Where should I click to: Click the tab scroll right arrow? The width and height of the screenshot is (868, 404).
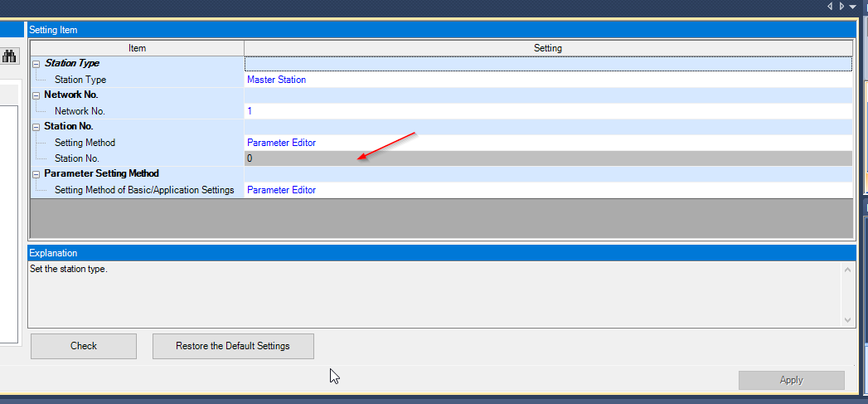coord(841,6)
